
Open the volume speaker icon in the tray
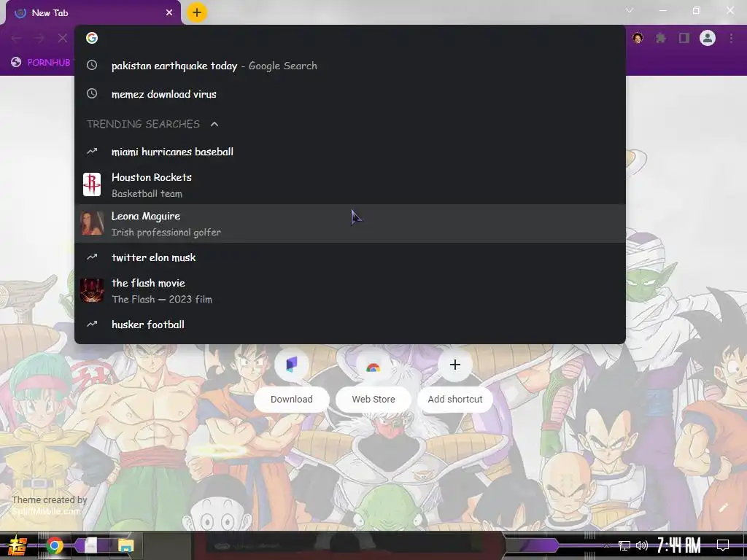tap(642, 545)
